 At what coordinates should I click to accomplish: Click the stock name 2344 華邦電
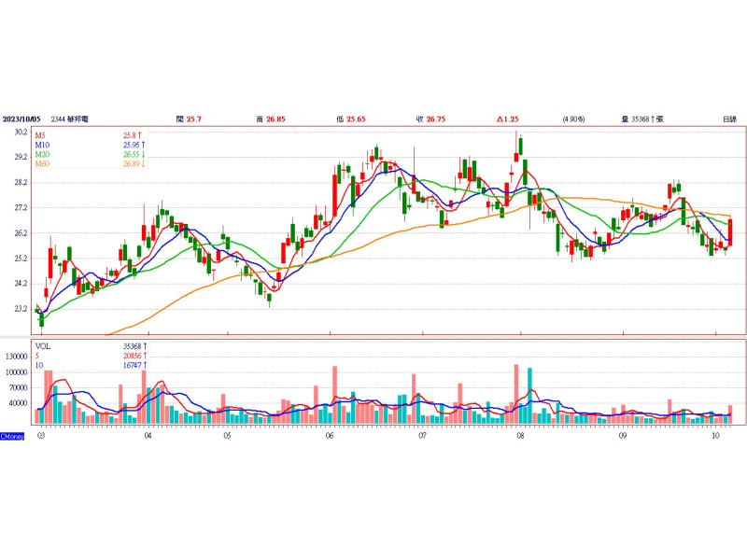coord(71,119)
